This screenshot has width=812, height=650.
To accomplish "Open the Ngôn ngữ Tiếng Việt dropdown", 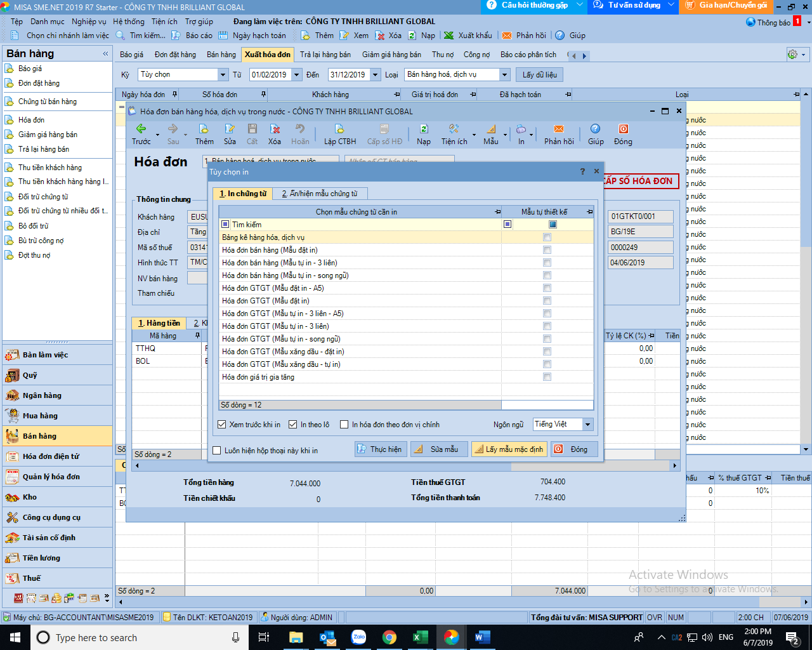I will tap(587, 425).
